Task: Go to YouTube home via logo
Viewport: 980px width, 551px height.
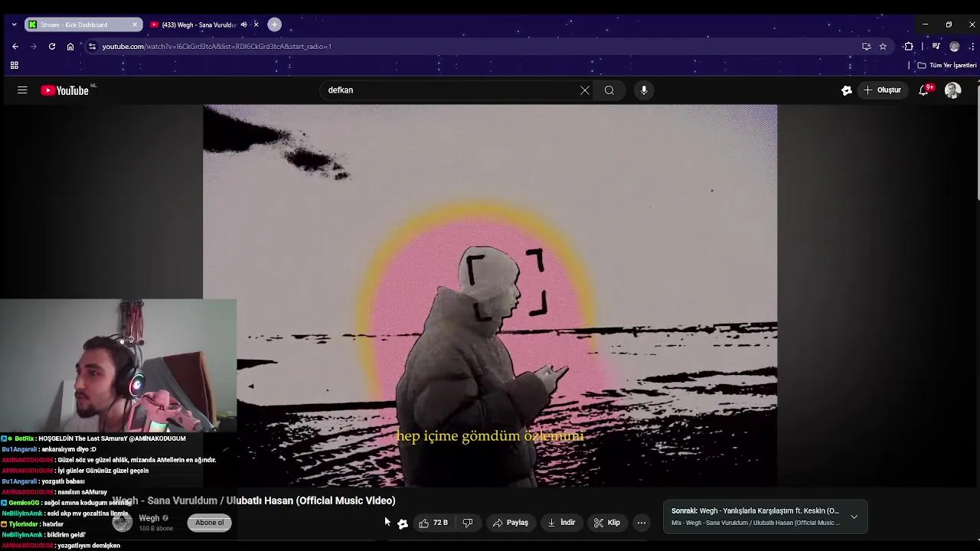Action: click(x=65, y=90)
